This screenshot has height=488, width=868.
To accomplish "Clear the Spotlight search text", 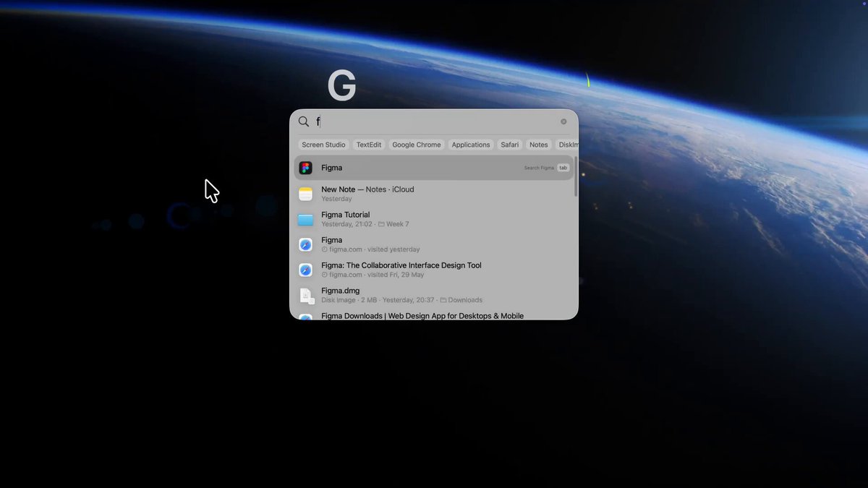I will (x=563, y=121).
